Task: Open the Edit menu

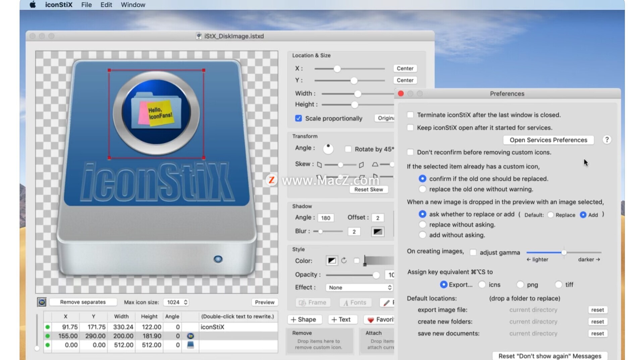Action: point(106,5)
